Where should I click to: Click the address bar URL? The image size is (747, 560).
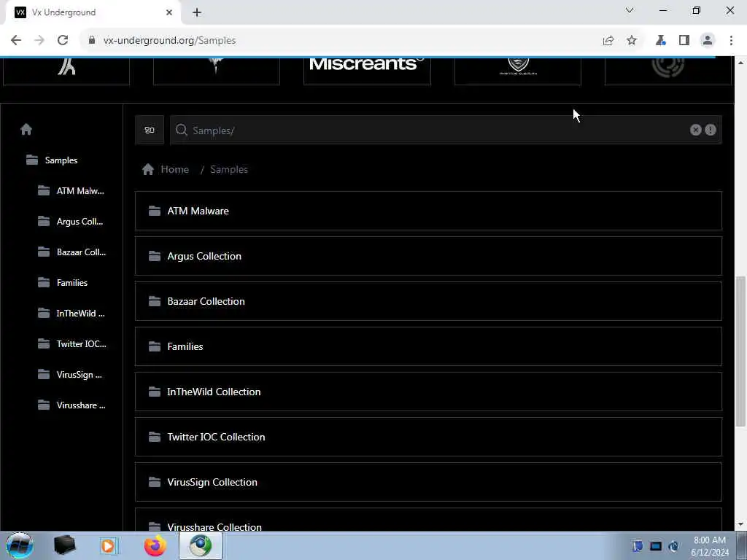coord(169,41)
